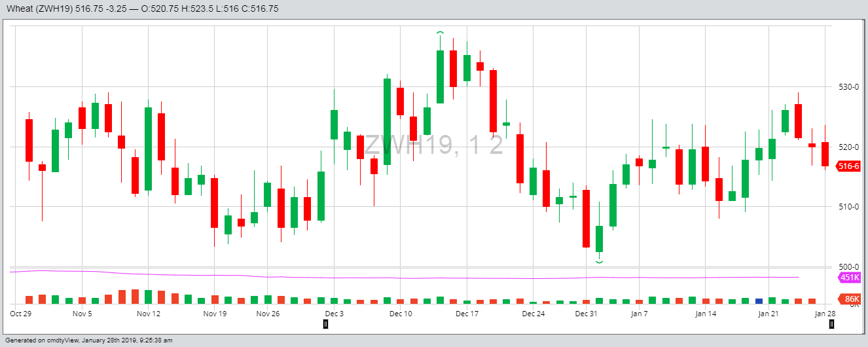Grab the left range slider handle under Dec 3
The height and width of the screenshot is (347, 868).
coord(325,323)
